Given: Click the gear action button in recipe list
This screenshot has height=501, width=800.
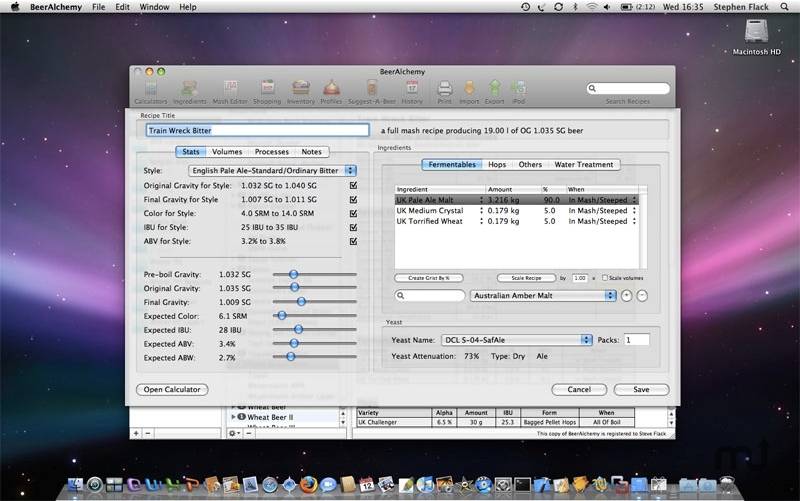Looking at the screenshot, I should tap(234, 433).
